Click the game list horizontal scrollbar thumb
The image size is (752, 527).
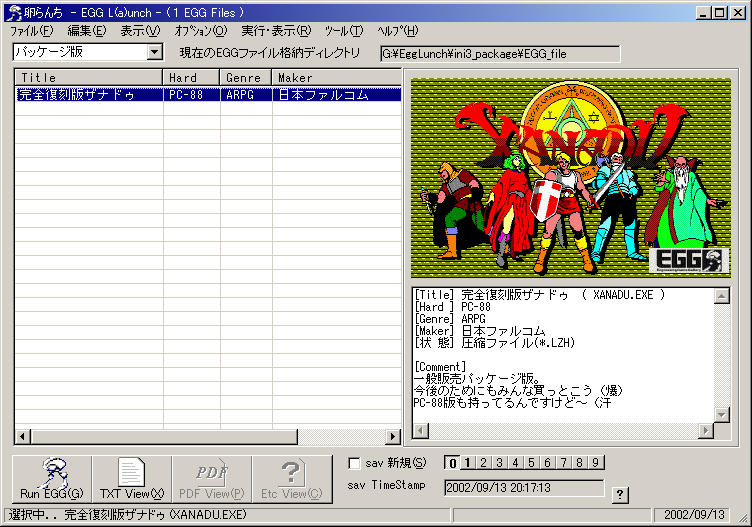pyautogui.click(x=164, y=436)
